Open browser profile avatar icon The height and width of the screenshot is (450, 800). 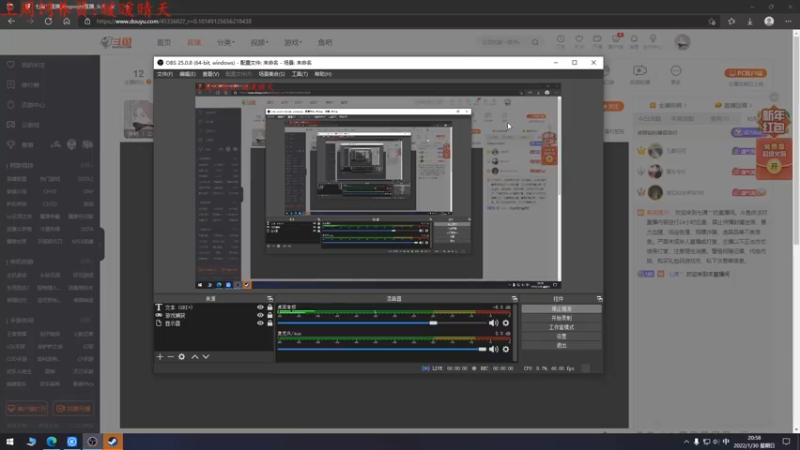[x=769, y=21]
